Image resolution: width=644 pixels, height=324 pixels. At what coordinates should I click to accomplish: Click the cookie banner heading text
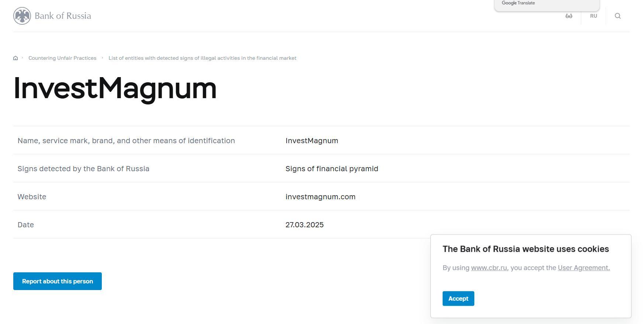point(526,249)
